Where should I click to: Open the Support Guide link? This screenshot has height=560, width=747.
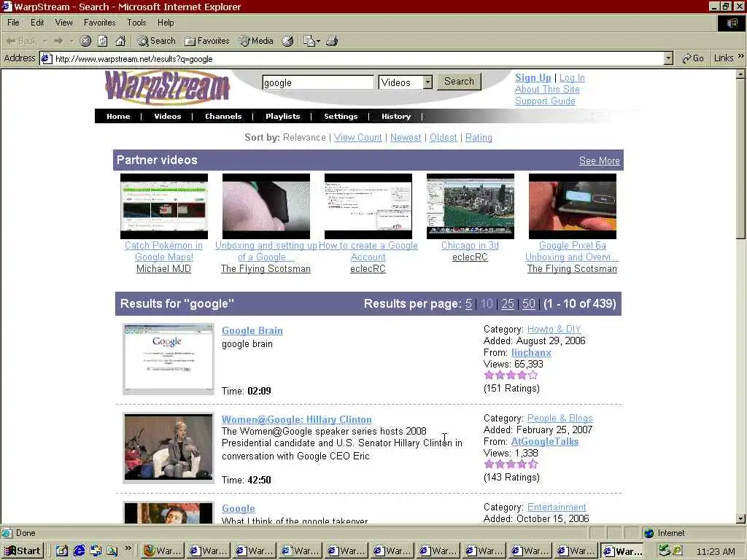pos(545,101)
